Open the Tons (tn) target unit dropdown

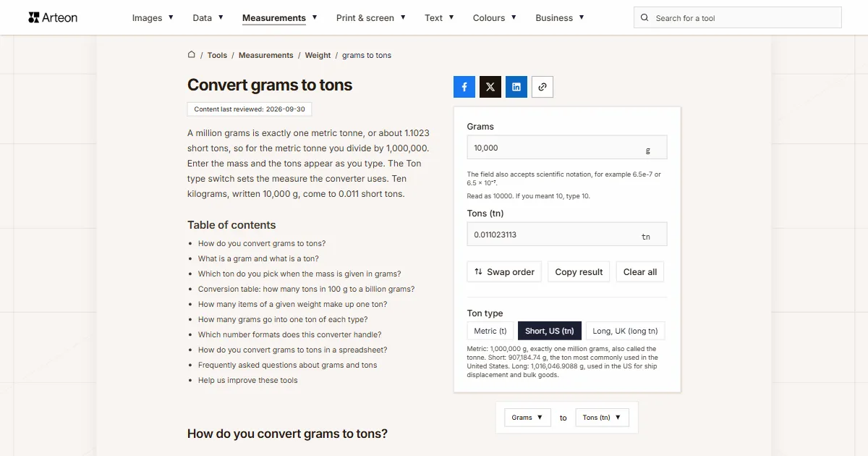pyautogui.click(x=602, y=418)
